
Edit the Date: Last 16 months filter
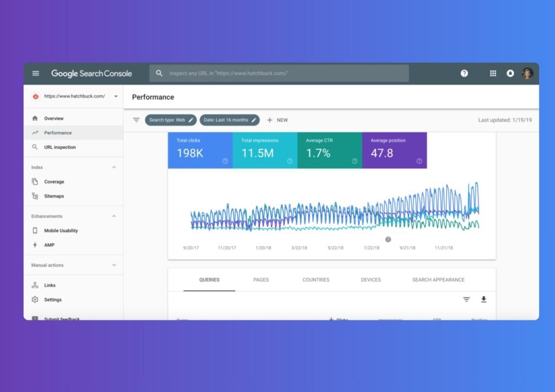(229, 120)
